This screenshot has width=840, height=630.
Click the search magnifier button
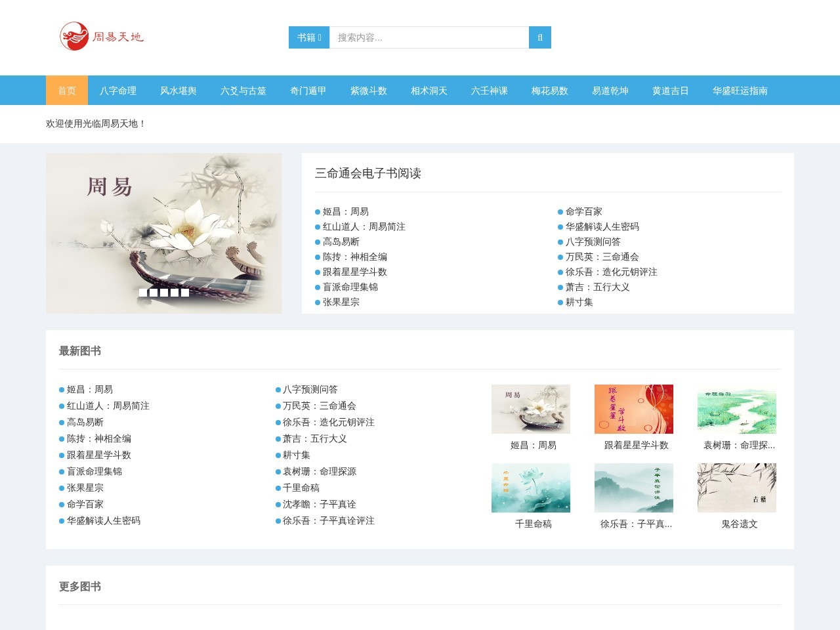[539, 37]
